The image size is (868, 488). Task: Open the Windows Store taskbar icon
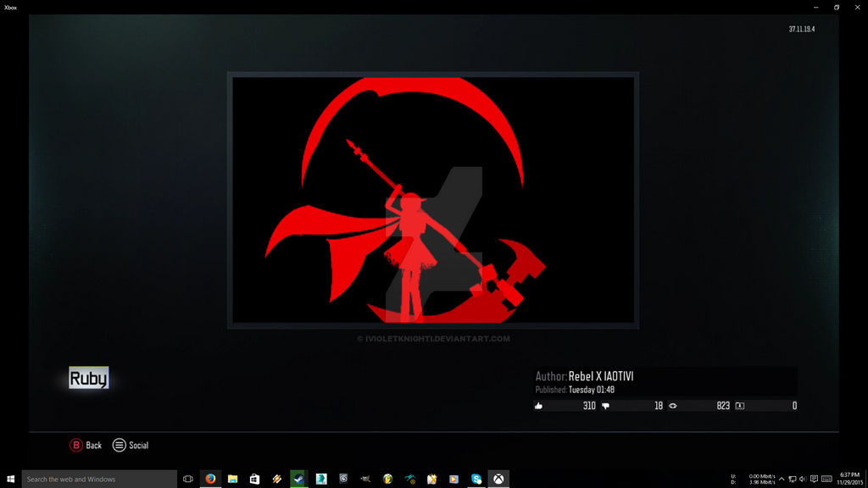click(254, 480)
